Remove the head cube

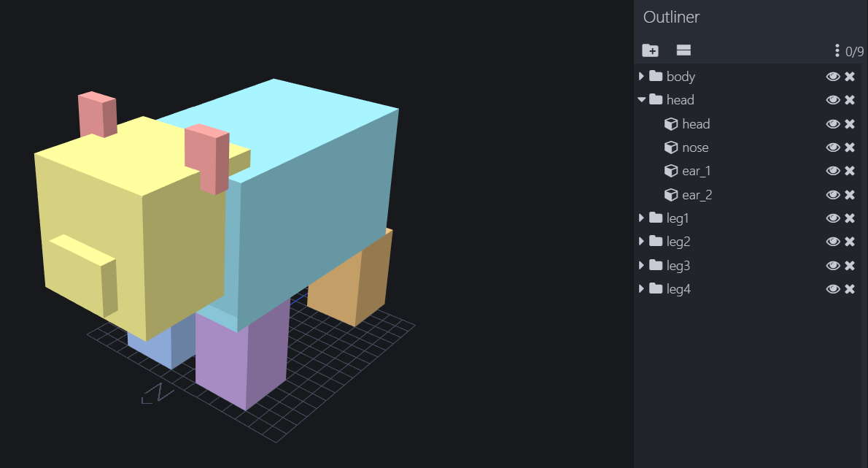(850, 124)
